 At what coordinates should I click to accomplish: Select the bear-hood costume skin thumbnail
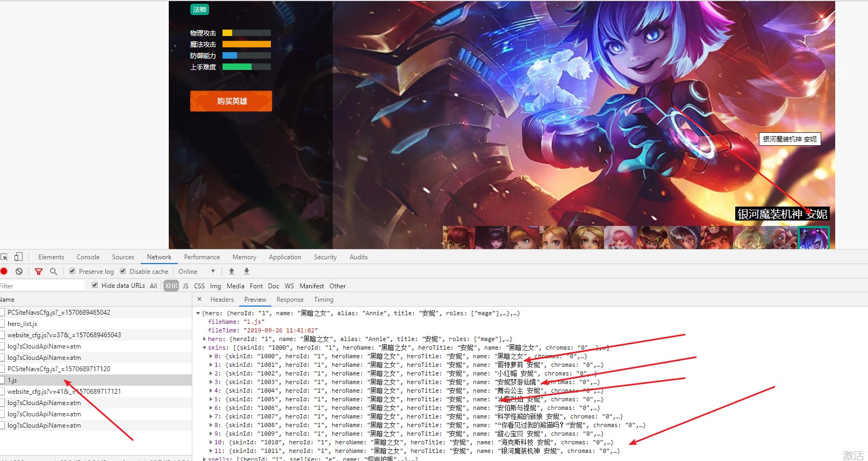click(x=652, y=238)
